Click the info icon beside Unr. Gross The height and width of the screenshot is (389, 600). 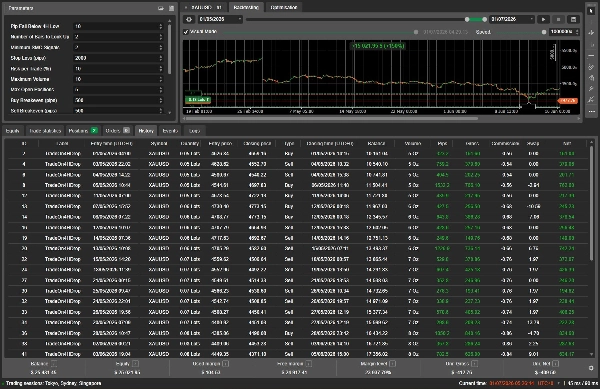pos(474,364)
